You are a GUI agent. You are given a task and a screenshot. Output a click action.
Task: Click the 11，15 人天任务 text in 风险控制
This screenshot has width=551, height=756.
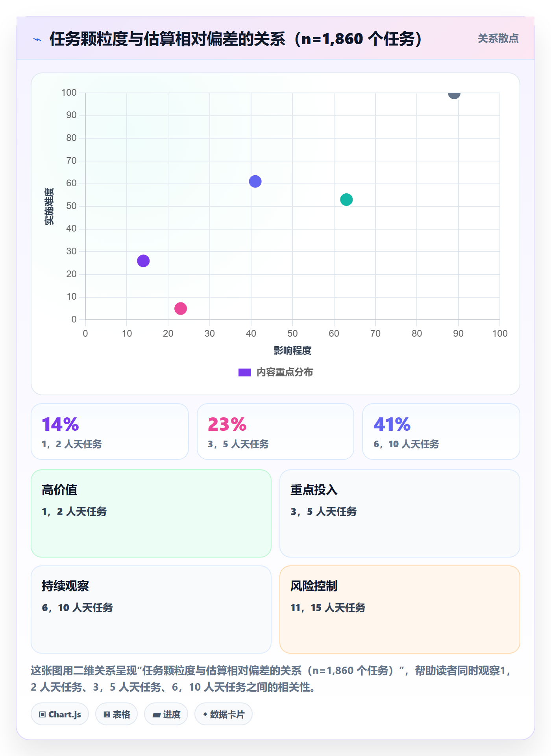coord(328,608)
